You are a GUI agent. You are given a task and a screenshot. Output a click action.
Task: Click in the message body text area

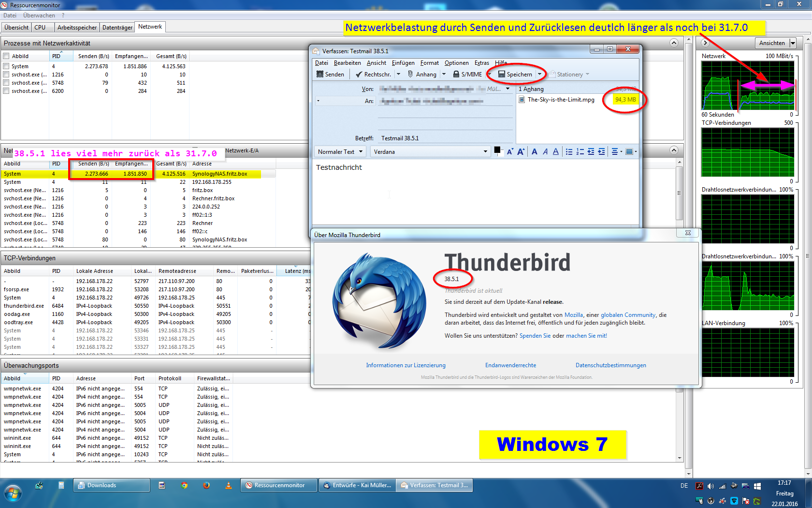476,191
